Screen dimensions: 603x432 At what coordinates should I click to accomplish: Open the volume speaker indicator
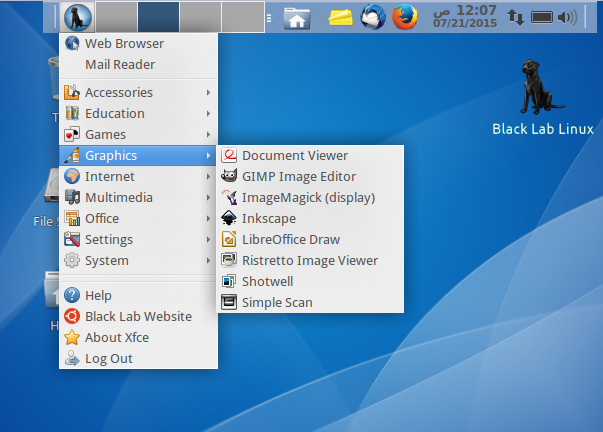[x=567, y=17]
